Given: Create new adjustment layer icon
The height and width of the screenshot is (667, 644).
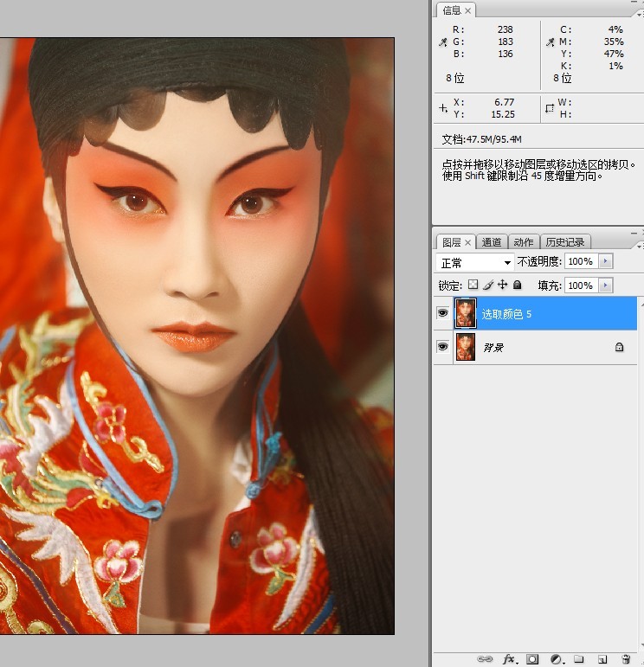Looking at the screenshot, I should [557, 659].
